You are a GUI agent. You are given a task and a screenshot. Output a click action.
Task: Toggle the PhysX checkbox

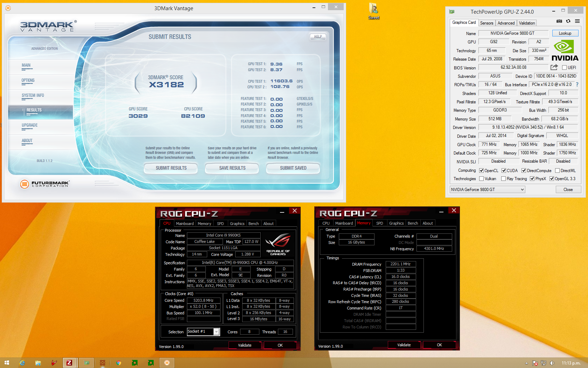coord(532,179)
